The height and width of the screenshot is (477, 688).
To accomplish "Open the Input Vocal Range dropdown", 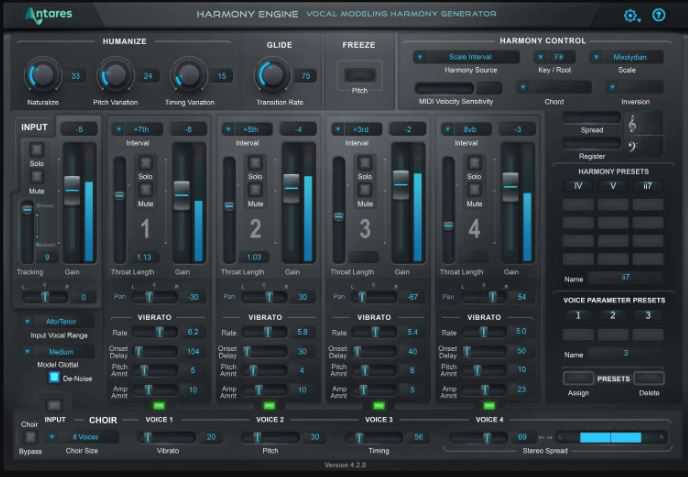I will tap(58, 322).
